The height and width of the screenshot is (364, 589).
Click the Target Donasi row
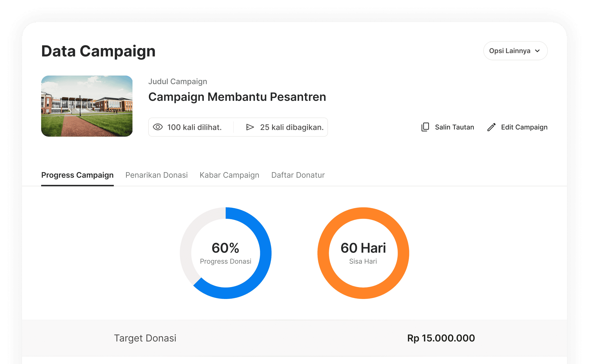pyautogui.click(x=145, y=338)
